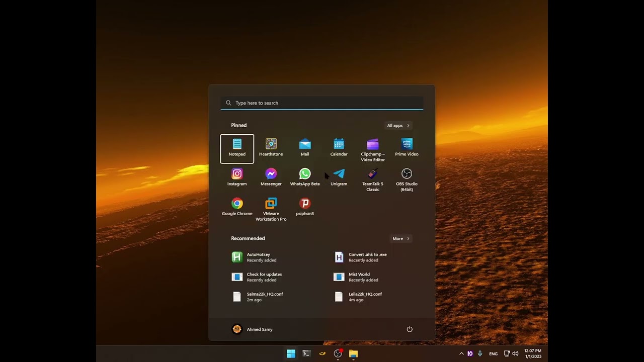
Task: Open TeamTalk 5 Classic
Action: click(373, 180)
